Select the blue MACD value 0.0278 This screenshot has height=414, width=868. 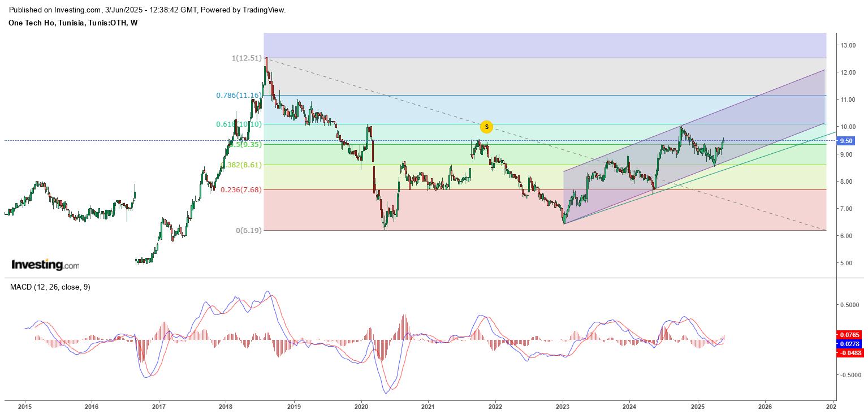(848, 343)
